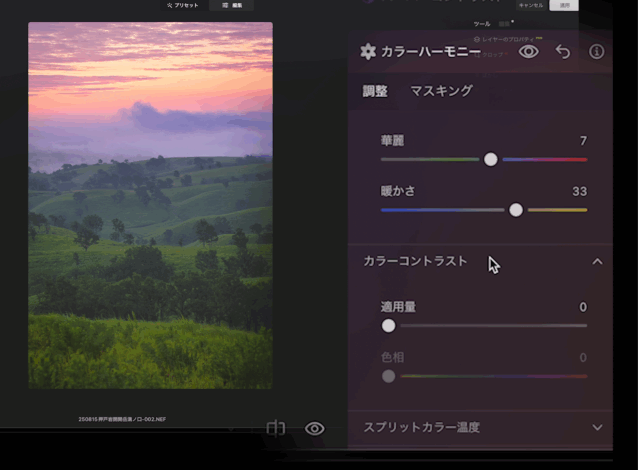The height and width of the screenshot is (470, 638).
Task: Click the 暖かさ slider label
Action: pos(398,191)
